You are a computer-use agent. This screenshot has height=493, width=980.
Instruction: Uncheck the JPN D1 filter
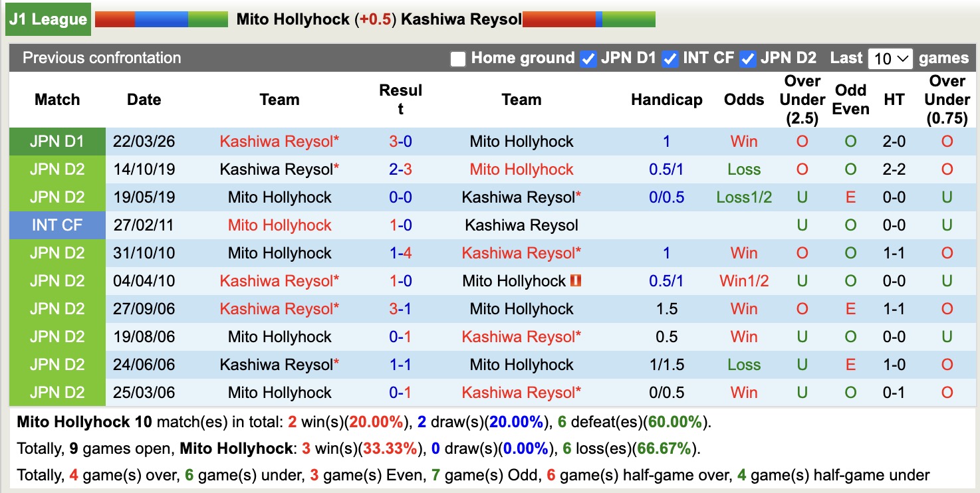point(588,58)
